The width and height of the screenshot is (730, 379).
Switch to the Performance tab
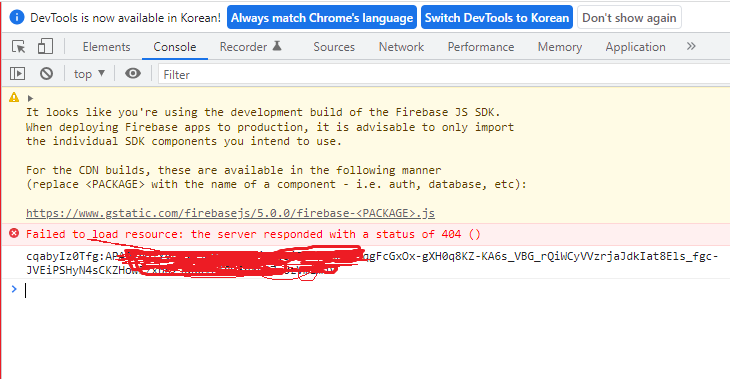481,47
